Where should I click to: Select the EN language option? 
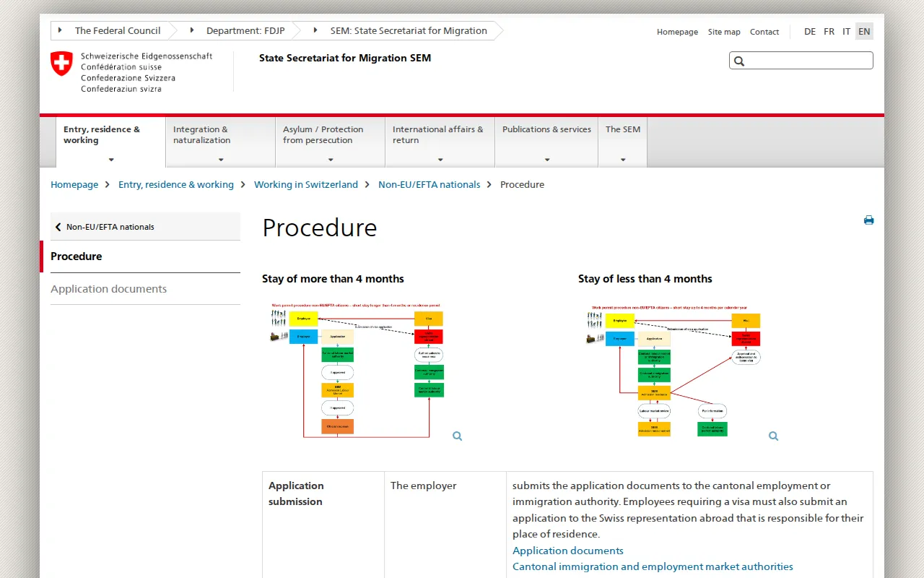(x=864, y=31)
